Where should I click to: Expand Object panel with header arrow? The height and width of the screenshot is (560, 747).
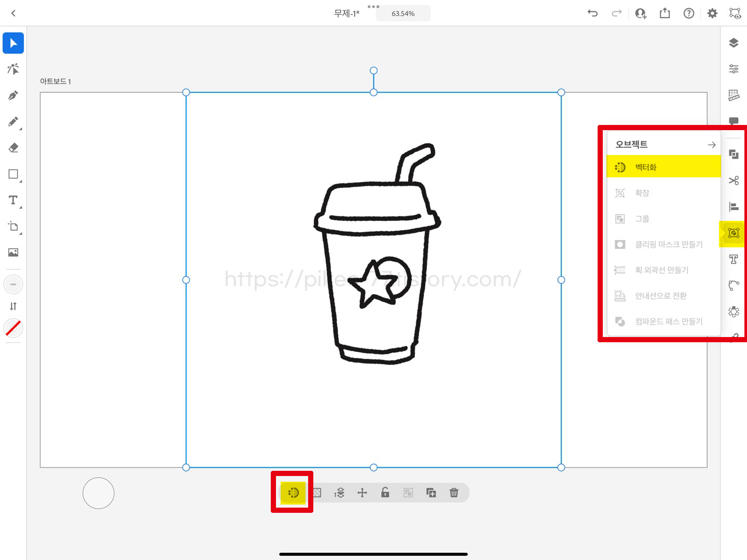712,145
